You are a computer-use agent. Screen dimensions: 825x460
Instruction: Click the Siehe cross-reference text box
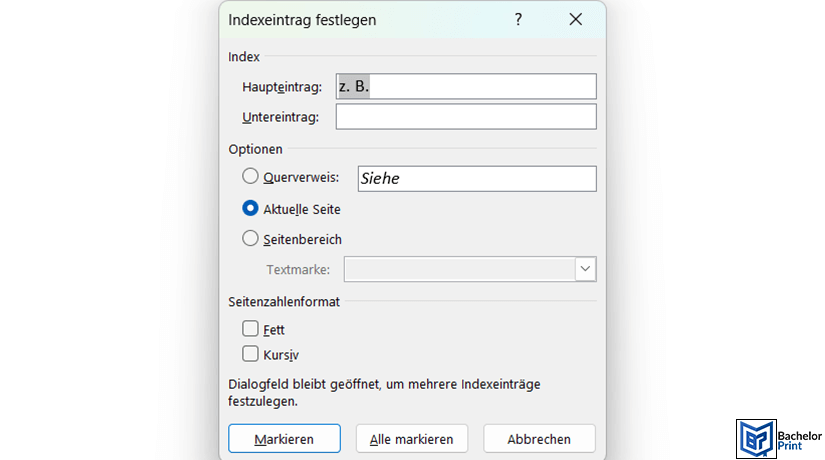477,178
